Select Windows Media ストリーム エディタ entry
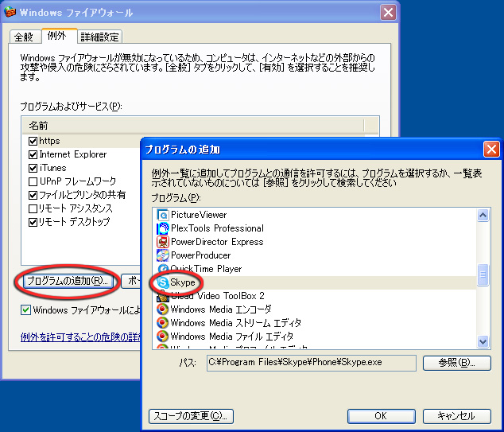The width and height of the screenshot is (504, 432). pos(235,323)
